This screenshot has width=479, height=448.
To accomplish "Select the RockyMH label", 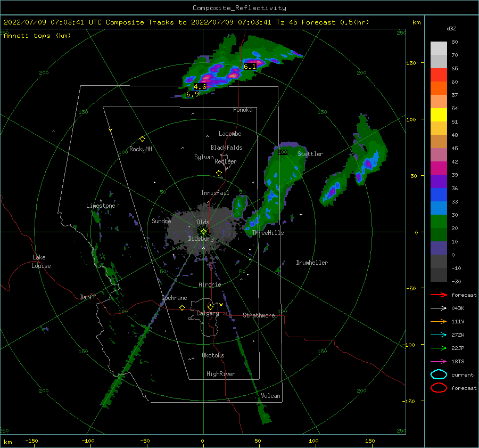I will (x=141, y=149).
